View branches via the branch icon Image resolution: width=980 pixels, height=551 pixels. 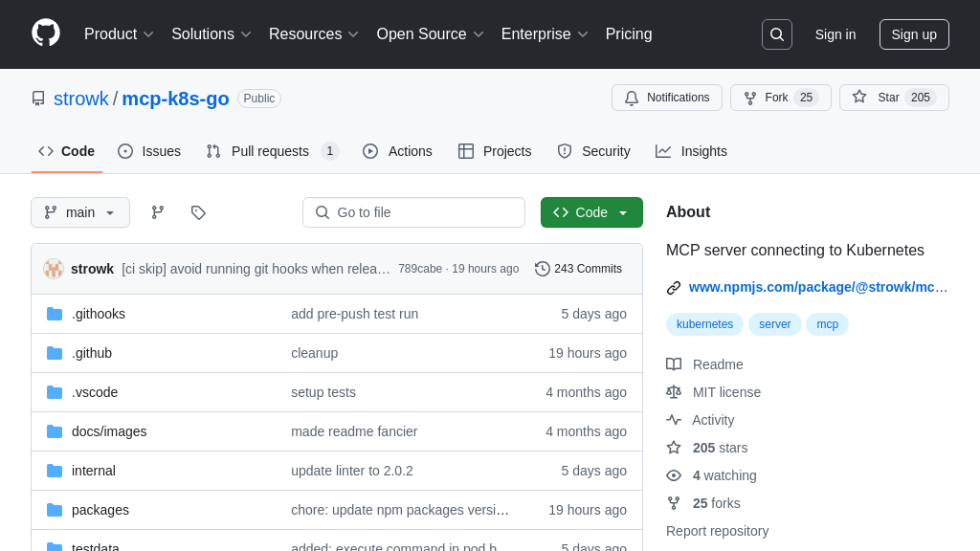coord(158,212)
